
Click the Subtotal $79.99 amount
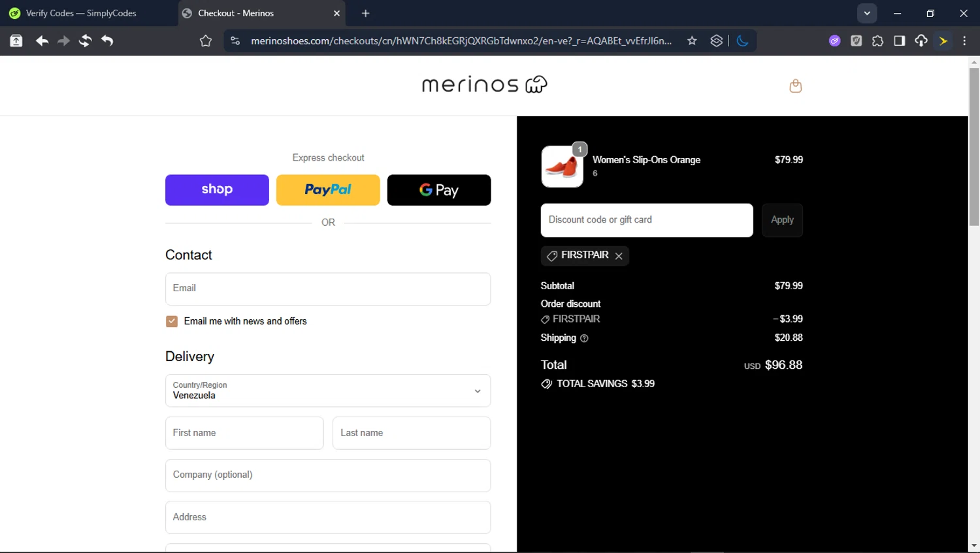point(789,286)
